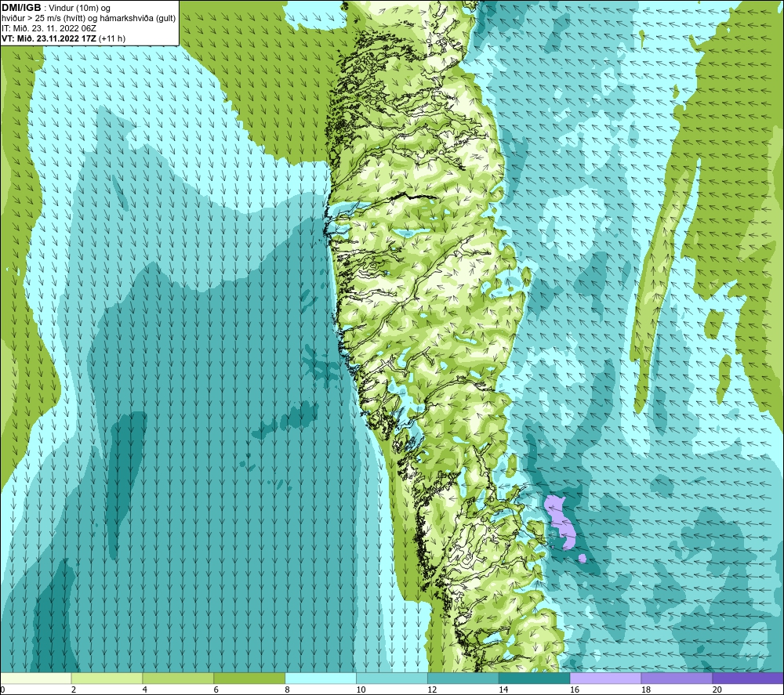This screenshot has width=784, height=695.
Task: Click the legend scale label "14"
Action: (503, 690)
